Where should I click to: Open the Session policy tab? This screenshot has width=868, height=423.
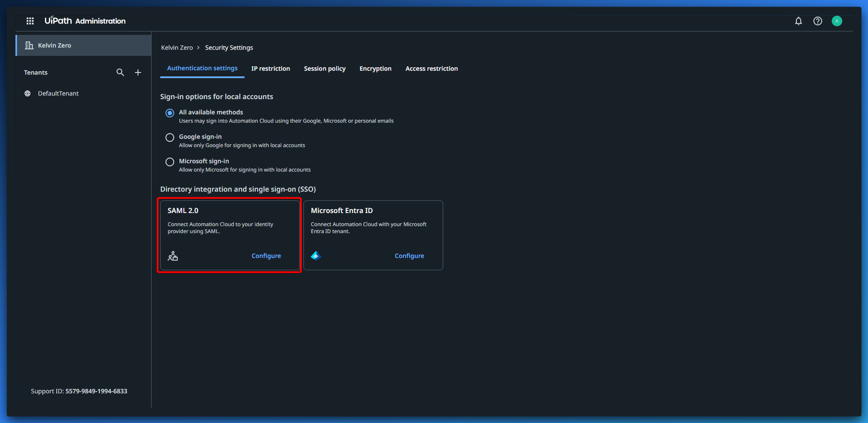325,69
